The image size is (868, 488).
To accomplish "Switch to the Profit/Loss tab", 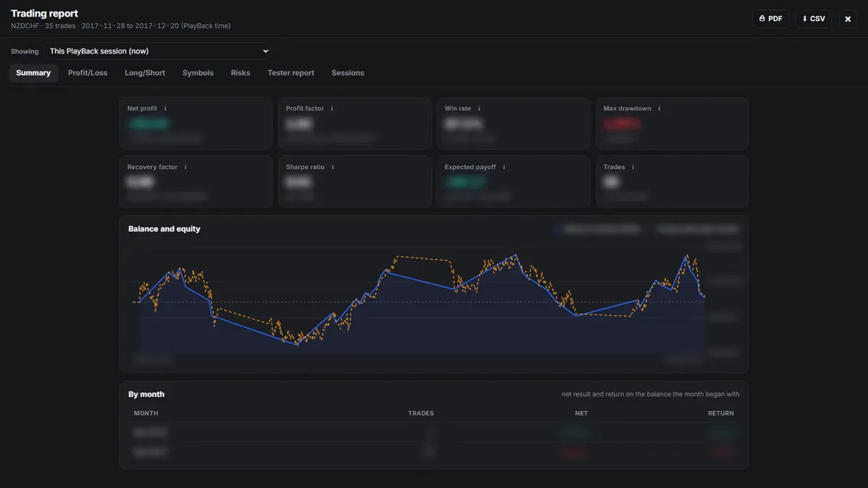I will [x=88, y=73].
